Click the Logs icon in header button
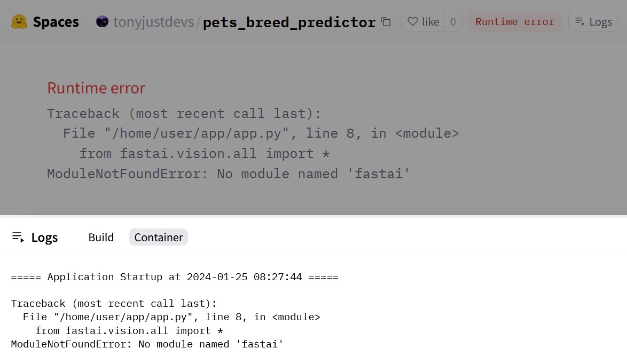The image size is (627, 364). click(580, 21)
